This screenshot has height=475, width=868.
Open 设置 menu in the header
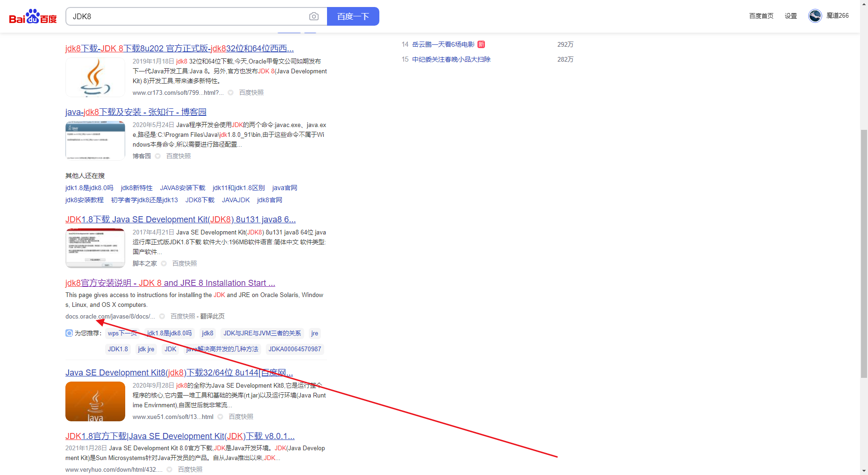click(791, 16)
